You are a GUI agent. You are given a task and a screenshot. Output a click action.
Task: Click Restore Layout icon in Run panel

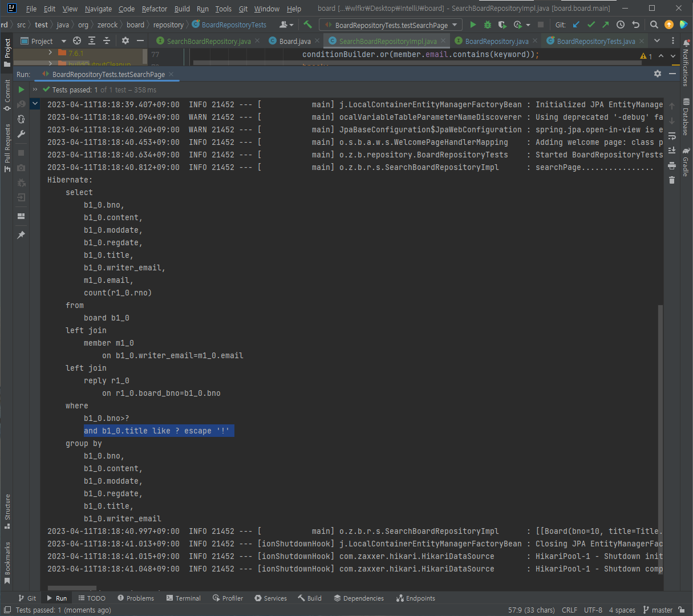click(21, 216)
